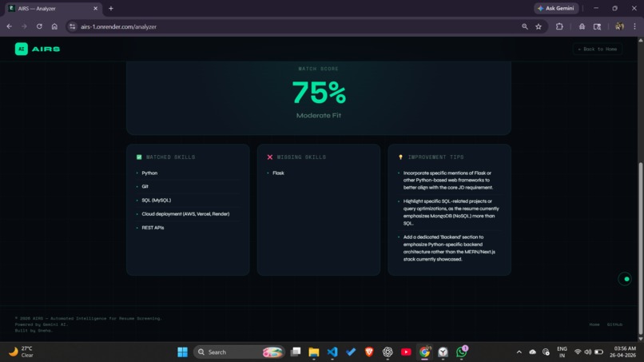Click the Improvement Tips lightbulb icon
Viewport: 644px width, 362px height.
[400, 157]
